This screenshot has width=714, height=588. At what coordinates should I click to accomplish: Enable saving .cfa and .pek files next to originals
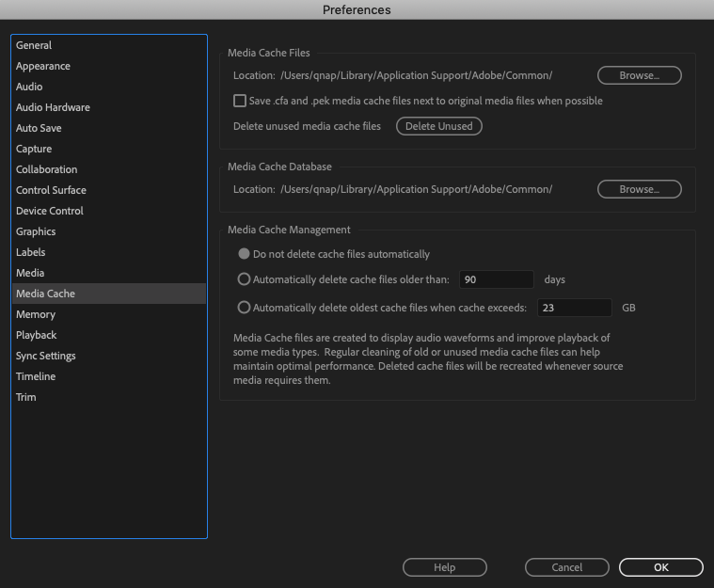pyautogui.click(x=240, y=101)
